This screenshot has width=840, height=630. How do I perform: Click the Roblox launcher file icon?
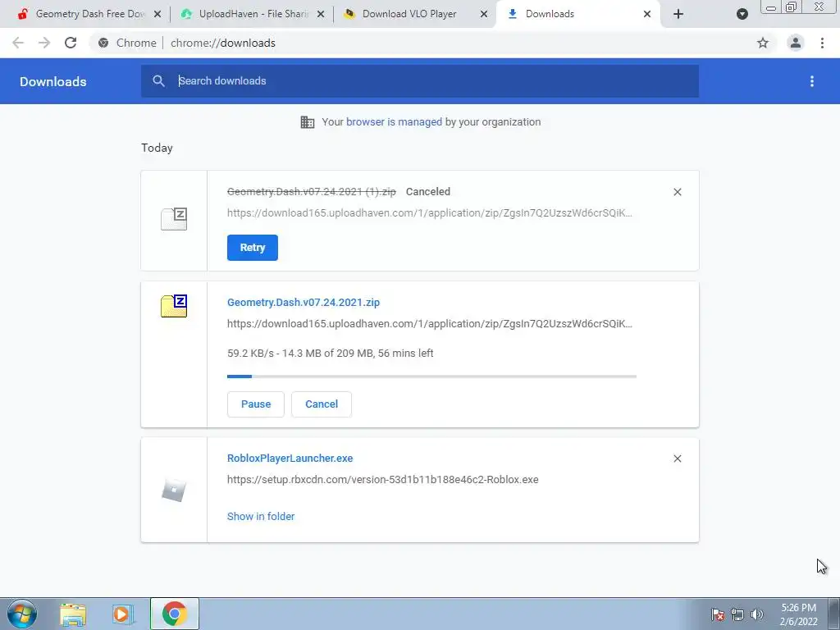coord(174,491)
